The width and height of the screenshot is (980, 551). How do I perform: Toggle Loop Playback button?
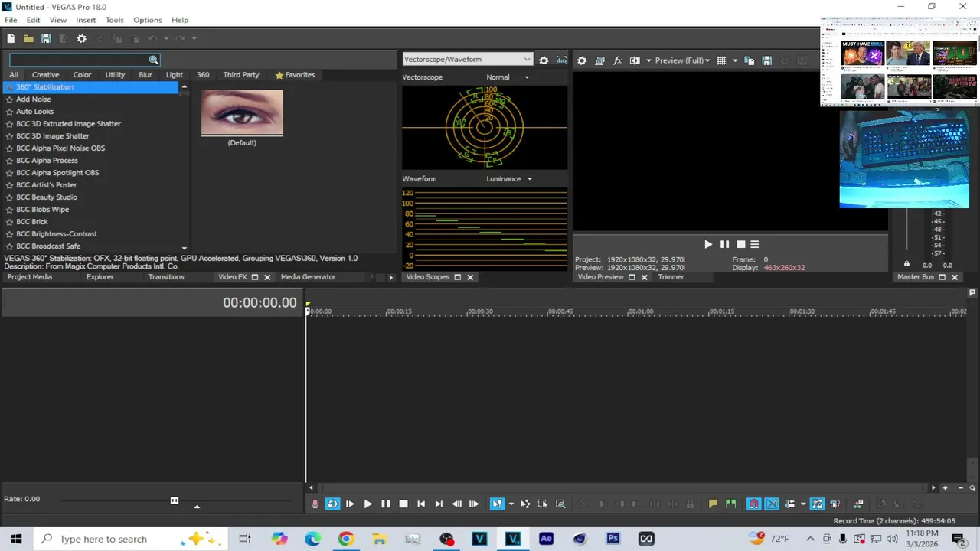332,504
